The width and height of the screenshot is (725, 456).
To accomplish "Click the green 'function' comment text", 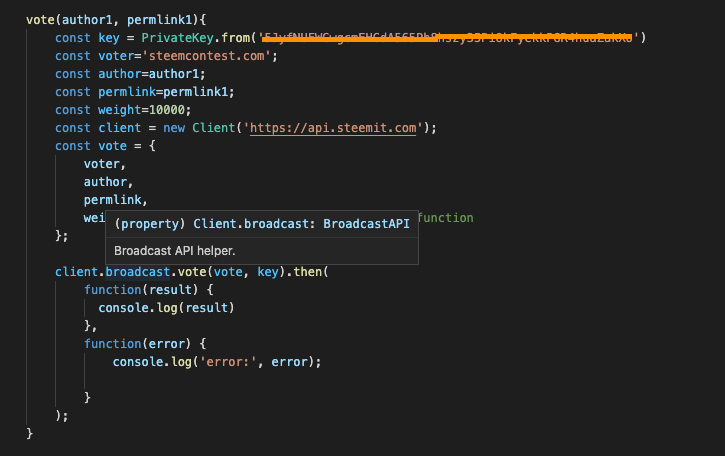I will coord(445,218).
